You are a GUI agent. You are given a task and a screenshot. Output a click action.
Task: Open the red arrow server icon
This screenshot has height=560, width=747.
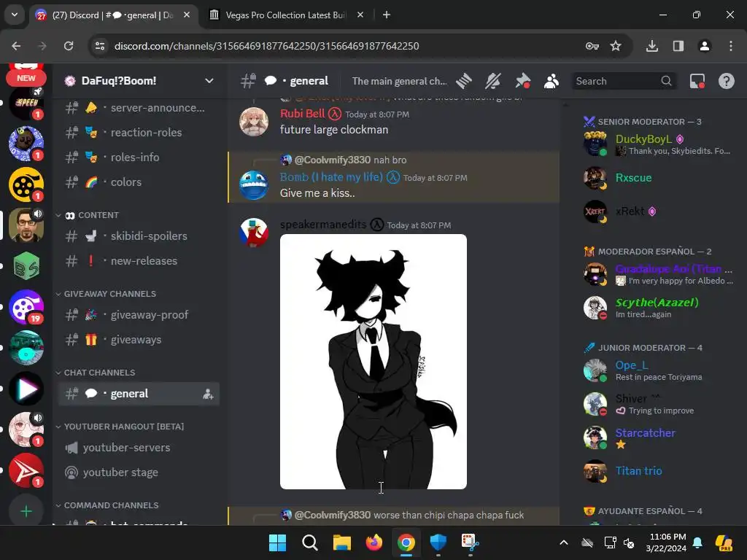tap(26, 470)
